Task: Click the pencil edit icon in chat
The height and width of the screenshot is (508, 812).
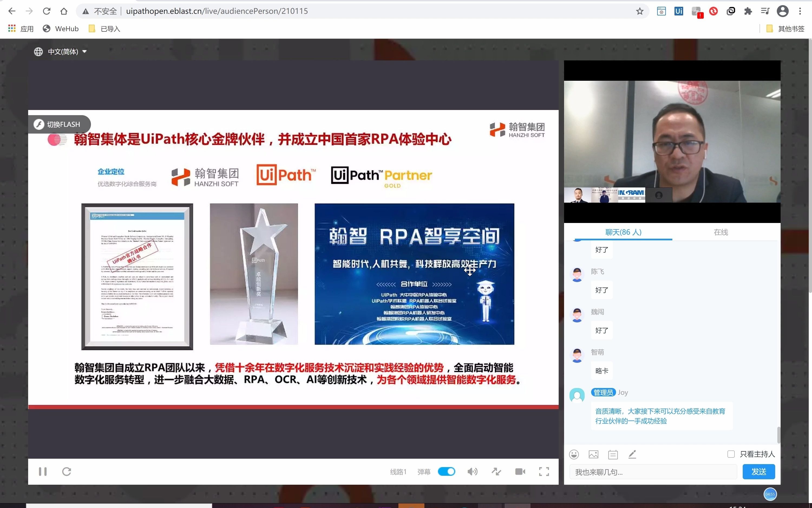Action: pyautogui.click(x=632, y=454)
